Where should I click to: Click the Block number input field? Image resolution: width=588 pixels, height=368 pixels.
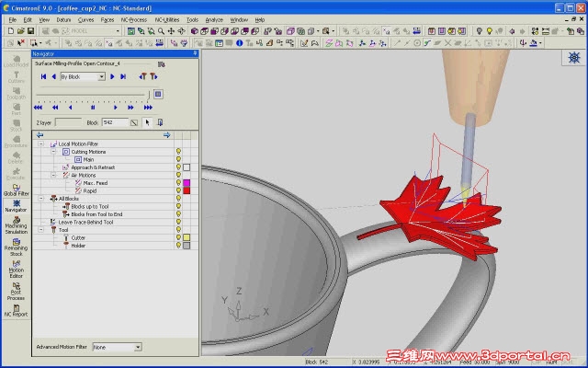(115, 122)
